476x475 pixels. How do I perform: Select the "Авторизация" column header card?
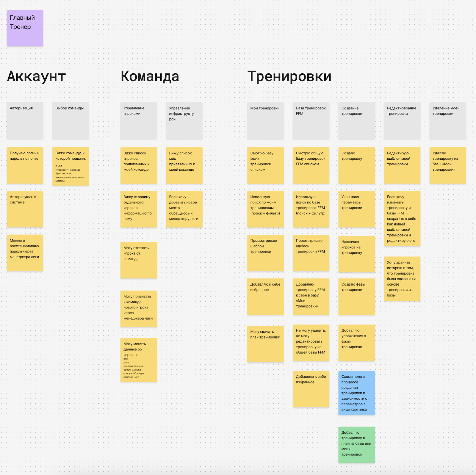pos(25,121)
